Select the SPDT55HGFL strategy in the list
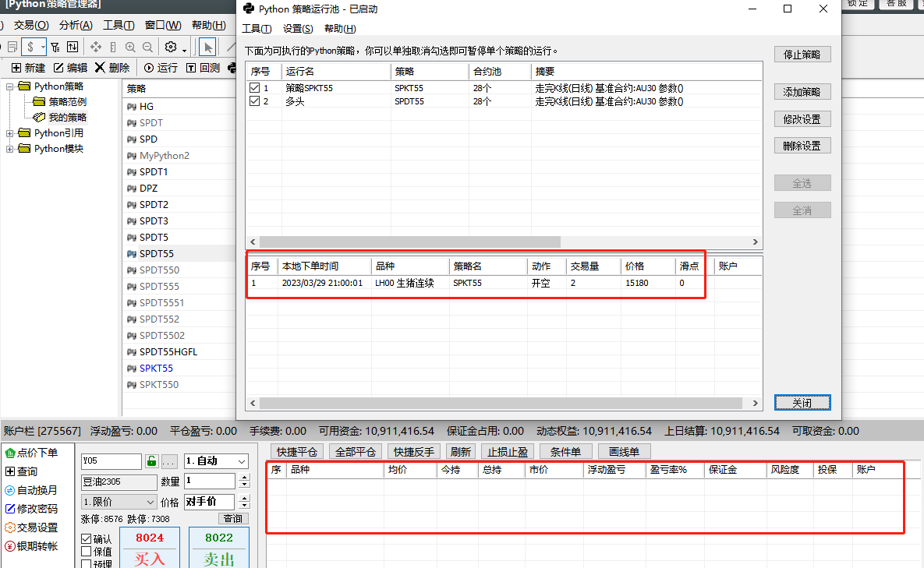Screen dimensions: 924x568 tap(168, 352)
